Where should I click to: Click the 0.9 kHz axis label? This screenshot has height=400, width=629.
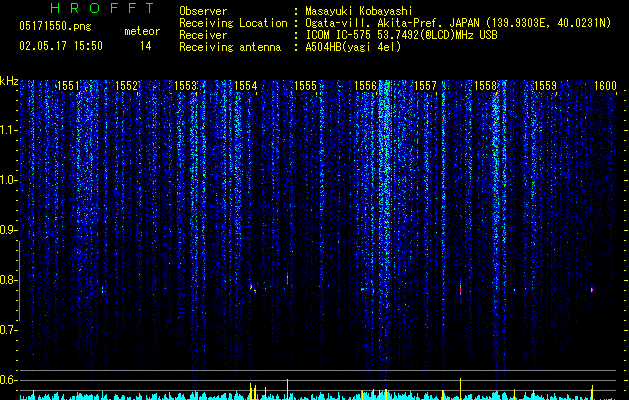point(8,230)
